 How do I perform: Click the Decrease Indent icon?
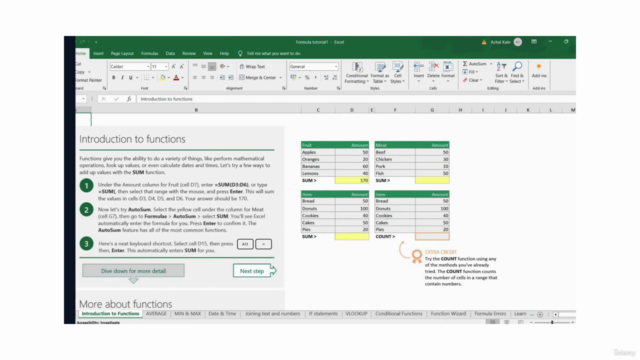(x=222, y=78)
